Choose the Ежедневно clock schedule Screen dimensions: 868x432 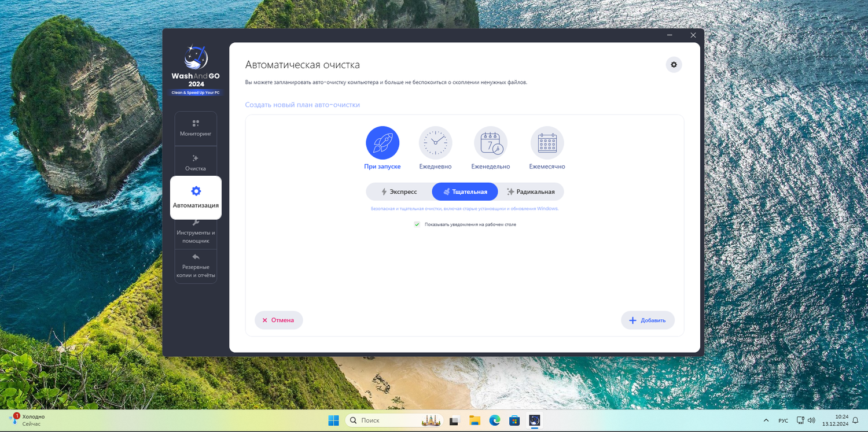coord(435,148)
